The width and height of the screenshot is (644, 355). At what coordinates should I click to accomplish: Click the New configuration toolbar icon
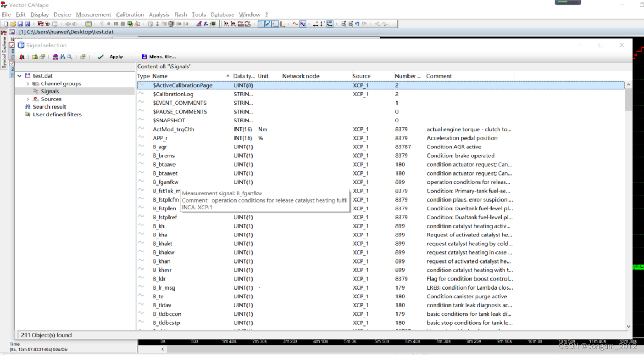coord(6,23)
